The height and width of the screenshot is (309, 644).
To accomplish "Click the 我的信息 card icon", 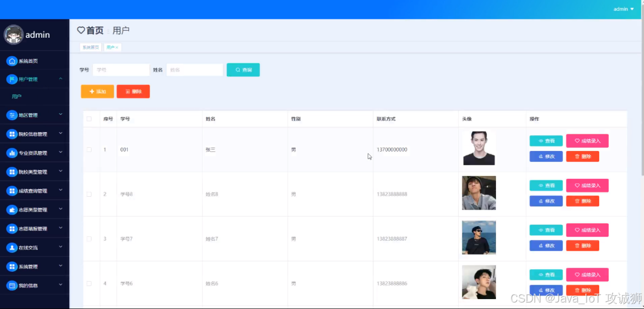I will (12, 285).
